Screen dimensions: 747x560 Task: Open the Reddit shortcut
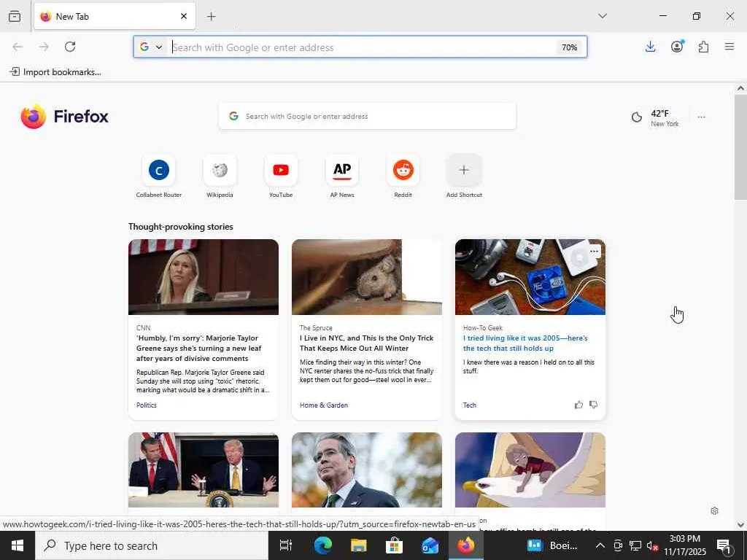pyautogui.click(x=403, y=176)
